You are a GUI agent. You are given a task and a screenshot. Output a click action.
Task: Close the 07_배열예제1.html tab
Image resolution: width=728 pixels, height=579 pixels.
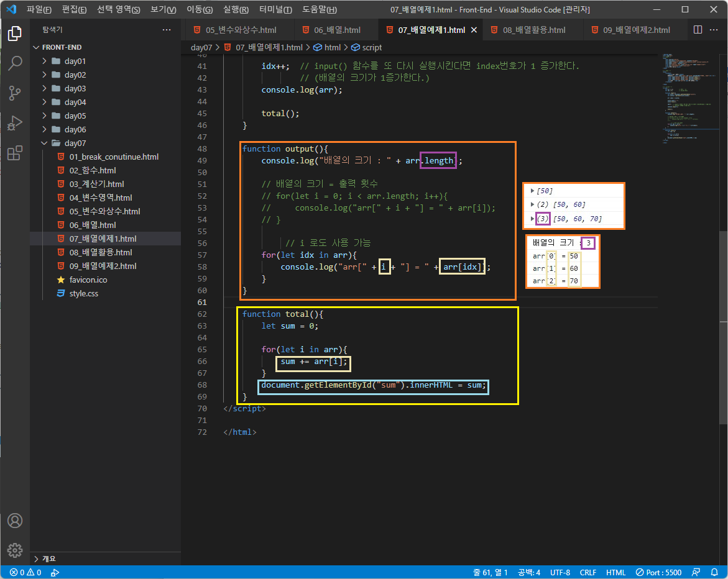click(474, 30)
